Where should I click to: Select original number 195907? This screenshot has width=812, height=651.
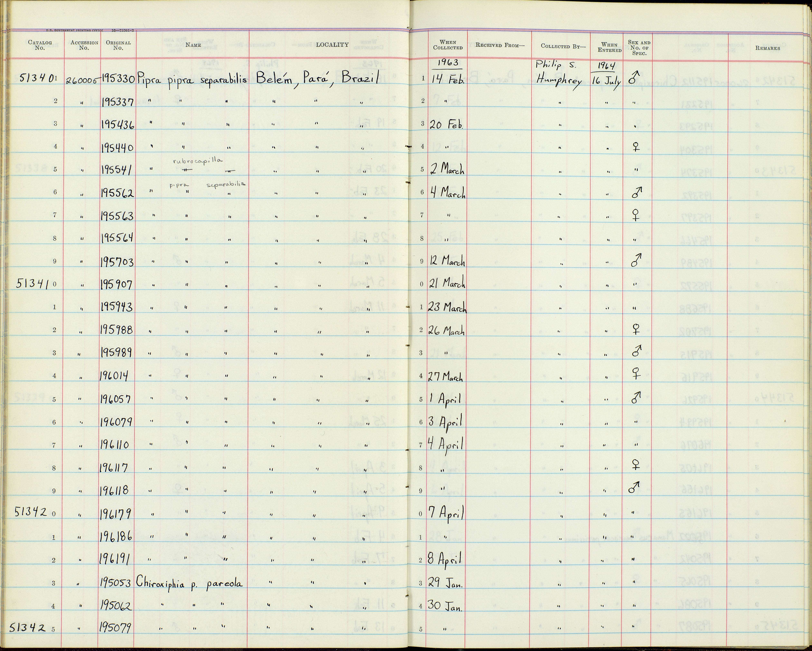[116, 284]
